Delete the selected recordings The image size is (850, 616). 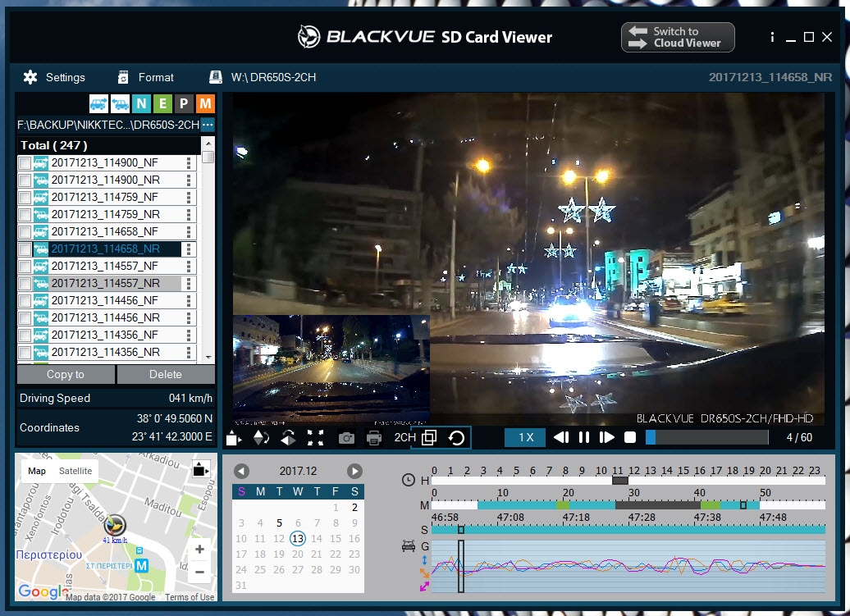166,374
